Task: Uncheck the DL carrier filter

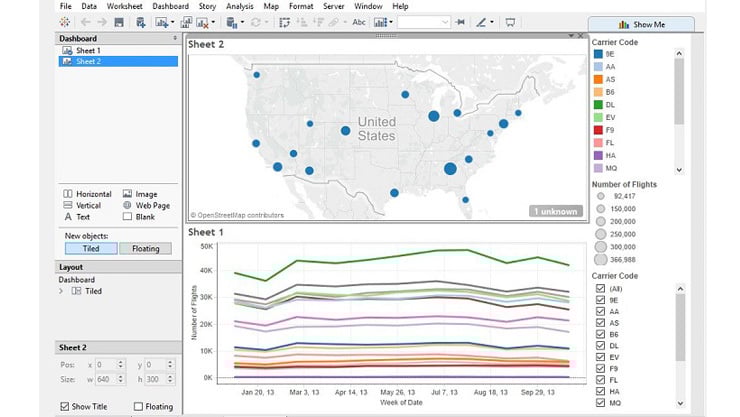Action: [x=600, y=345]
